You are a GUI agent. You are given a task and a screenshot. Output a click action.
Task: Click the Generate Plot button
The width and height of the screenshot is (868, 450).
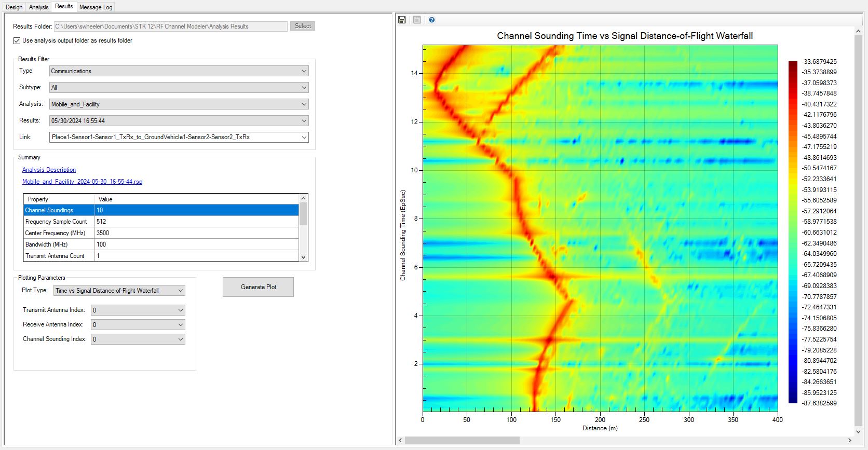coord(258,287)
